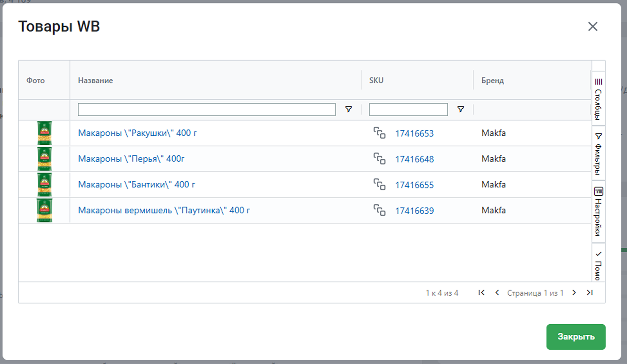
Task: Open filter options for Название column
Action: pyautogui.click(x=348, y=110)
